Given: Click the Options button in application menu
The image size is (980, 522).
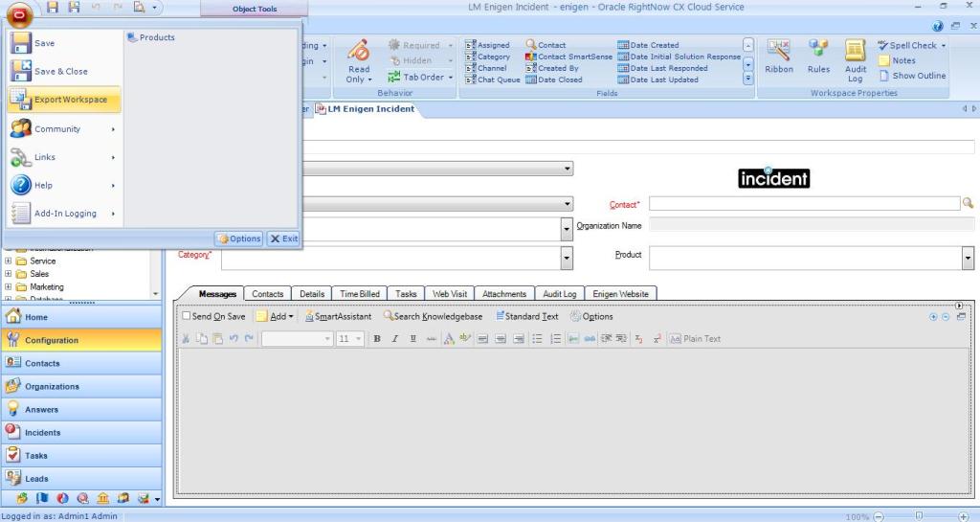Looking at the screenshot, I should click(x=238, y=238).
